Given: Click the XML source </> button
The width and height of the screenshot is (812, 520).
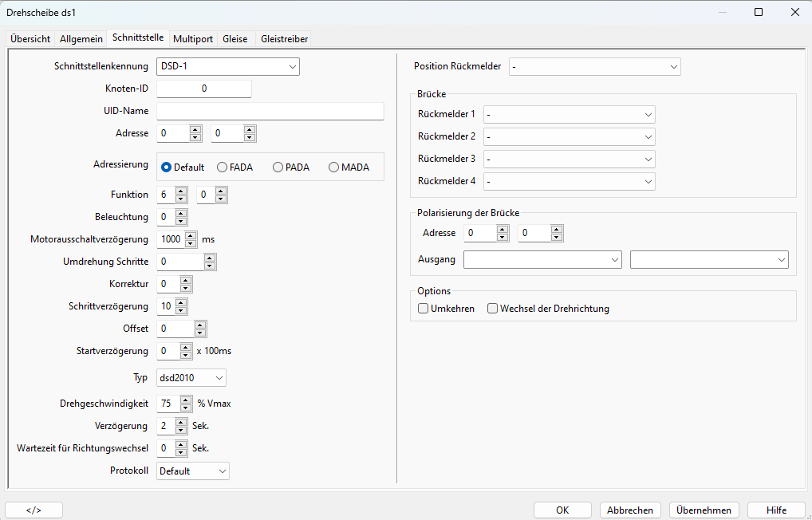Looking at the screenshot, I should (34, 510).
